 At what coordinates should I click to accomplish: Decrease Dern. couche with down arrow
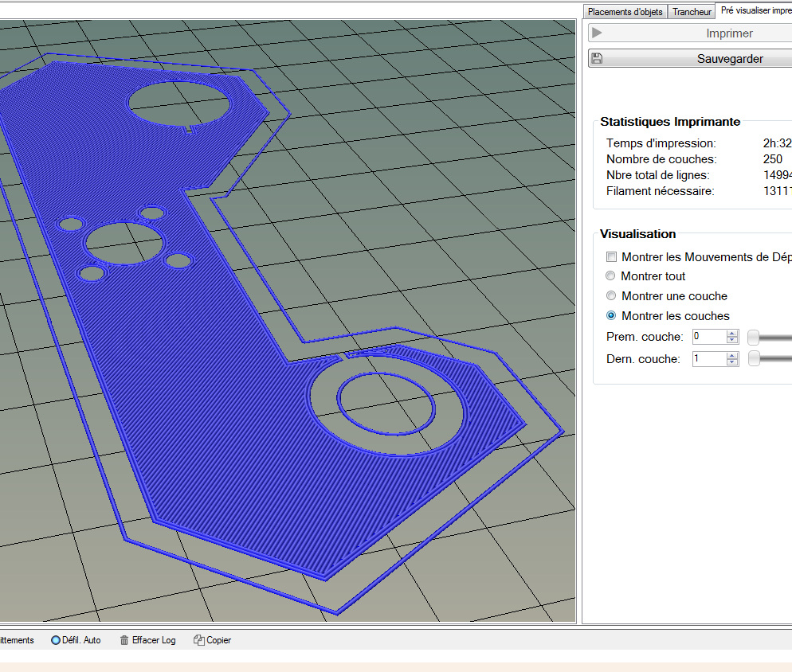point(733,363)
